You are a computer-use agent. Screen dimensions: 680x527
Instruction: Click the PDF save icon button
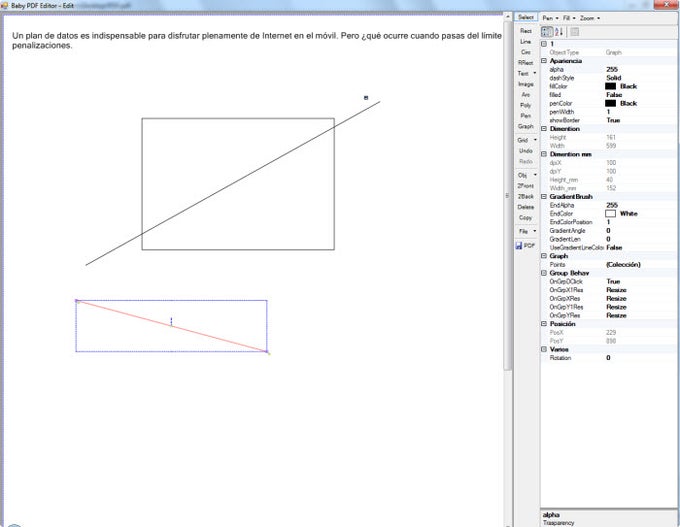click(x=525, y=245)
